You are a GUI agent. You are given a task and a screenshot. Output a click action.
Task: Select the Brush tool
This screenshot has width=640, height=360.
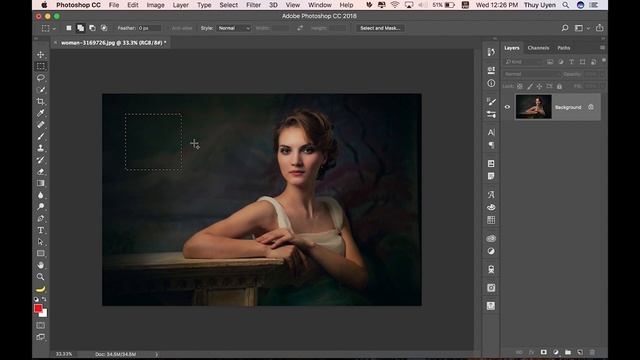[40, 136]
